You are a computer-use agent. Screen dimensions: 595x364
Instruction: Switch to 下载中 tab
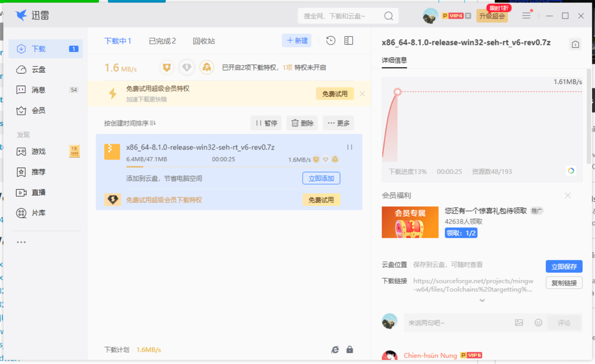[118, 41]
